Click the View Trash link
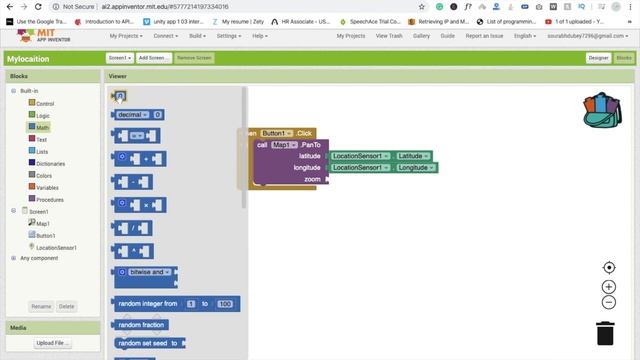 (389, 36)
